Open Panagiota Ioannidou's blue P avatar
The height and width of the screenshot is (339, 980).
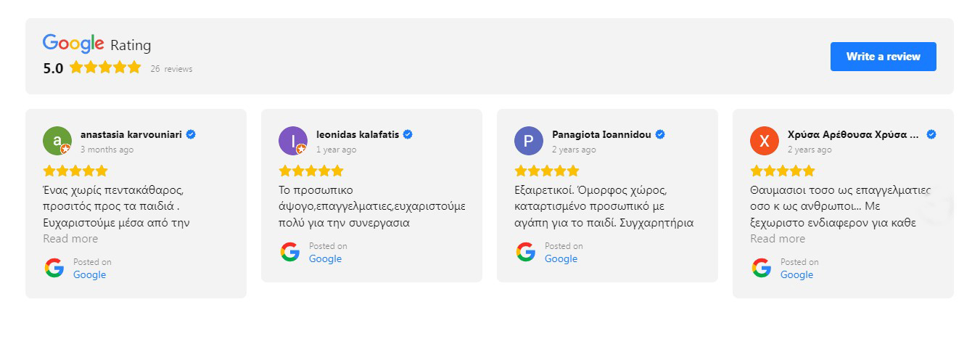529,141
